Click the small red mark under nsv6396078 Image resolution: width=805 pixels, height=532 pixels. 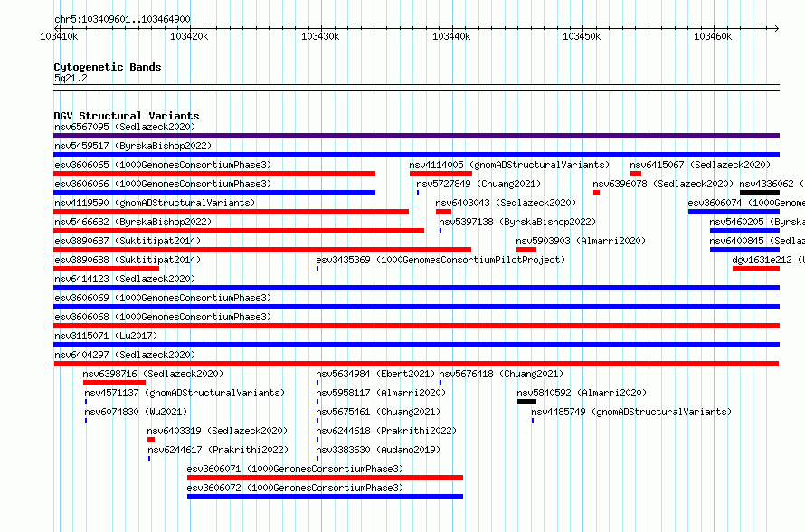(597, 193)
